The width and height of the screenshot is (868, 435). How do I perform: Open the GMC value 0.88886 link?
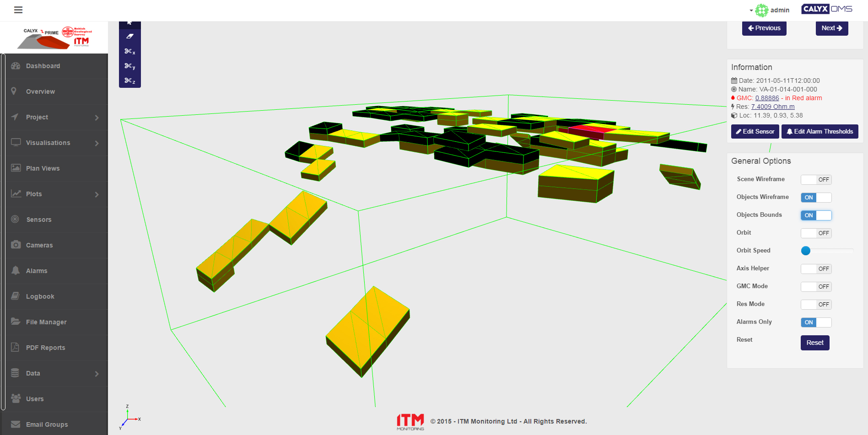(767, 98)
